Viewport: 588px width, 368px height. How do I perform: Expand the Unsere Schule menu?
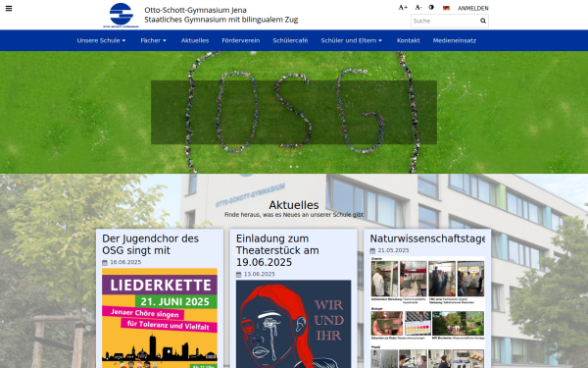(101, 40)
